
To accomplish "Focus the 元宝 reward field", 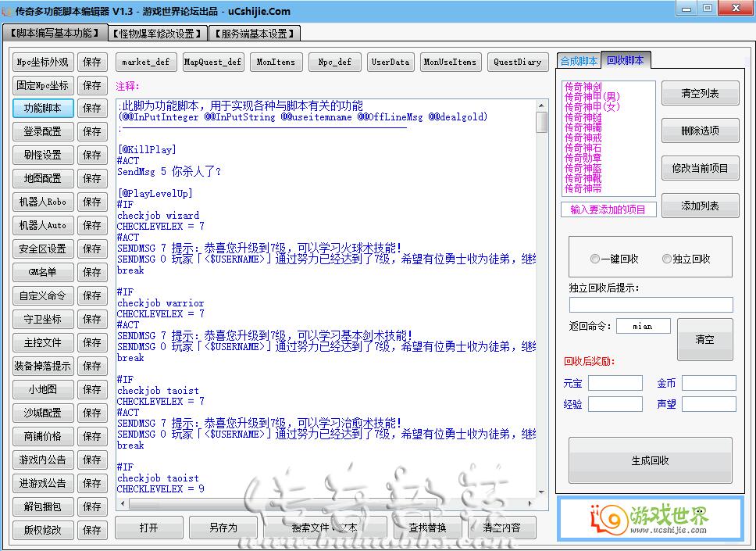I will coord(615,383).
